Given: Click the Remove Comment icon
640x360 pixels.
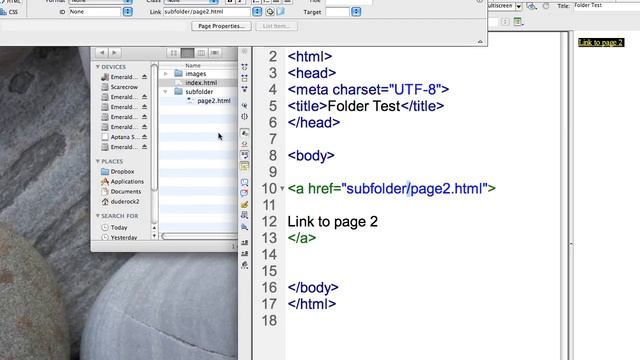Looking at the screenshot, I should [x=244, y=193].
